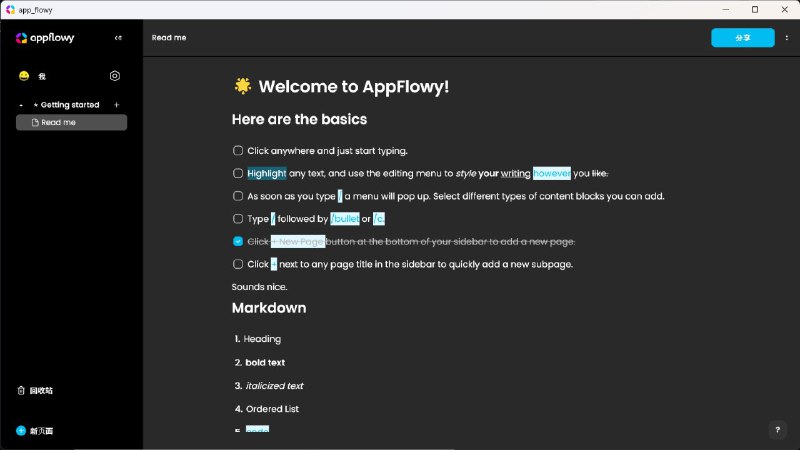The height and width of the screenshot is (450, 800).
Task: Check the 'Click anywhere and just start typing' box
Action: point(238,151)
